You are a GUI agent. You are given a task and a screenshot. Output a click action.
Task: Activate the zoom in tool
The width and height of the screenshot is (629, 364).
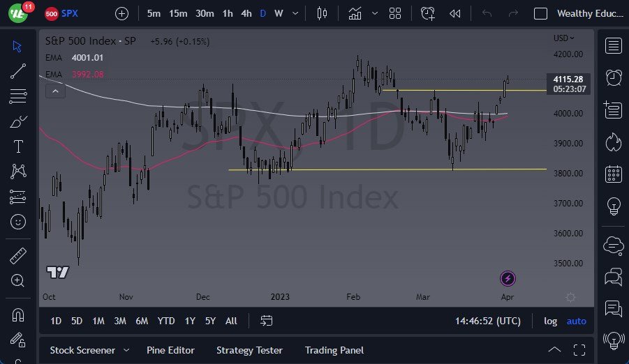[17, 280]
